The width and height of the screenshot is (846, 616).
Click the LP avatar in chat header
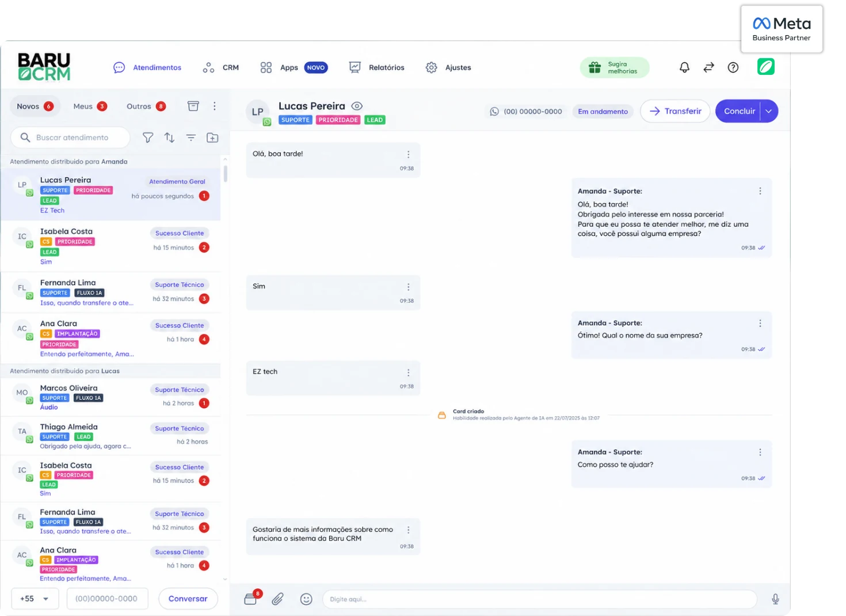click(x=258, y=112)
